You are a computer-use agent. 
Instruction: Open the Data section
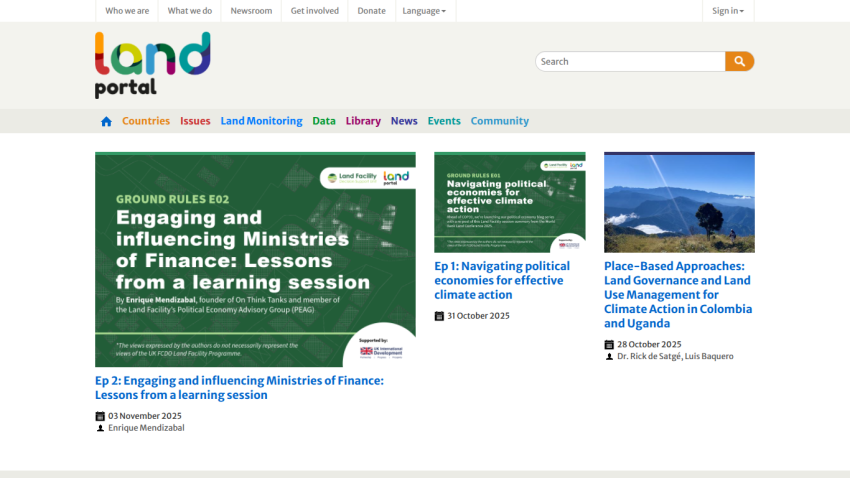(x=324, y=121)
